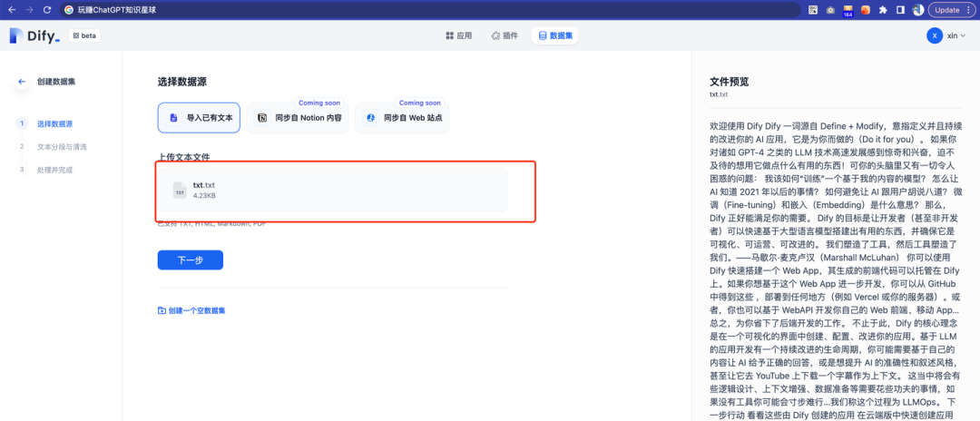Click the 文件预览 heading
This screenshot has height=421, width=980.
click(730, 81)
